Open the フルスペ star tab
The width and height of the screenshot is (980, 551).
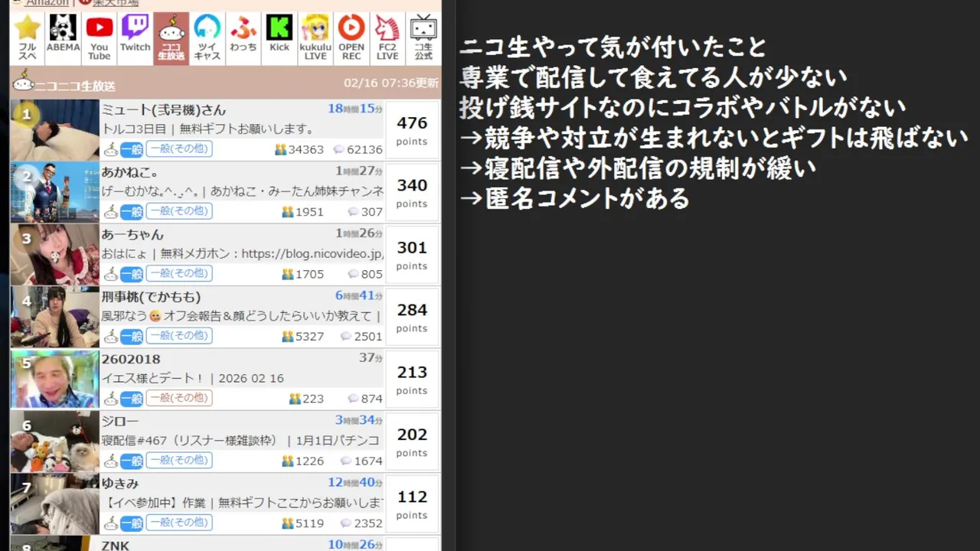pyautogui.click(x=28, y=38)
